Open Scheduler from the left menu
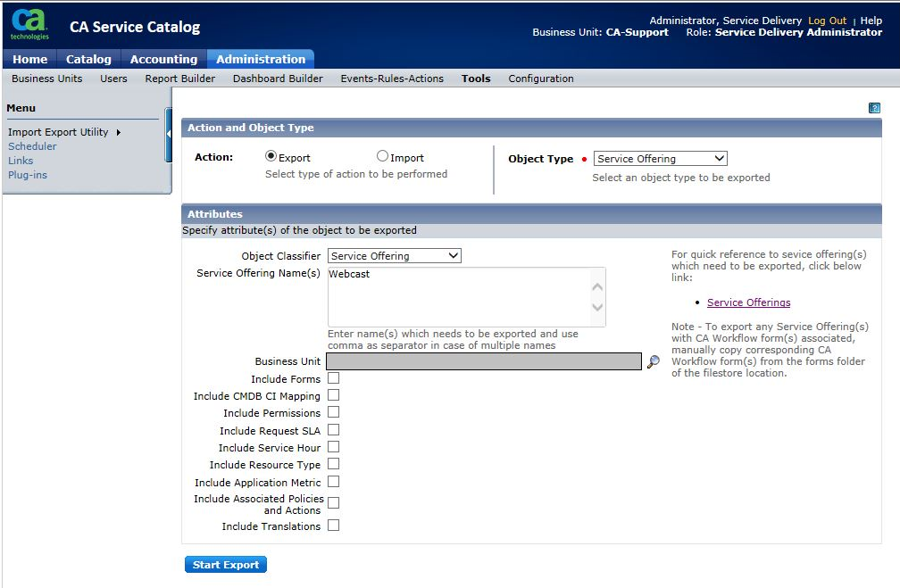Viewport: 900px width, 588px height. pyautogui.click(x=32, y=146)
